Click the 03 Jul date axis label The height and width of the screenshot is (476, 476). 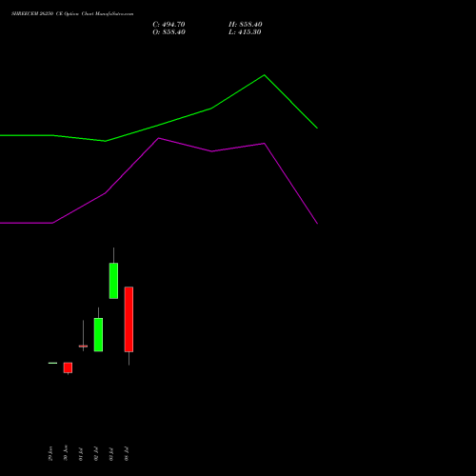click(x=111, y=454)
